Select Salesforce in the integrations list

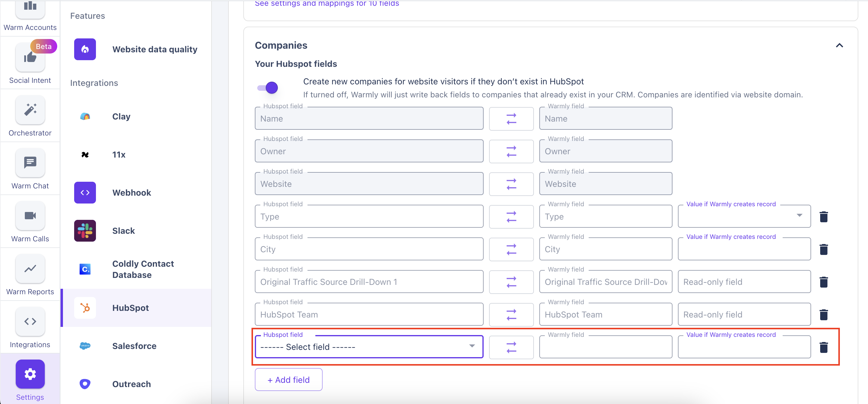tap(134, 346)
